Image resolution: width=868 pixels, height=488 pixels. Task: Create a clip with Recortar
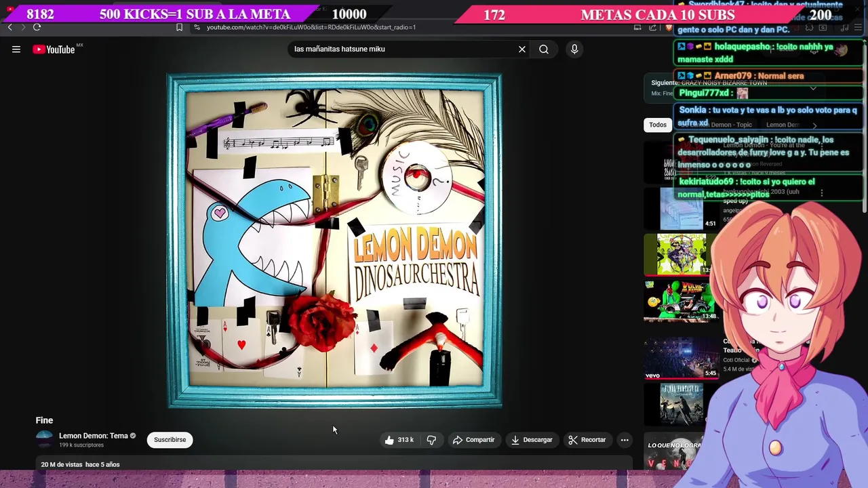(587, 440)
